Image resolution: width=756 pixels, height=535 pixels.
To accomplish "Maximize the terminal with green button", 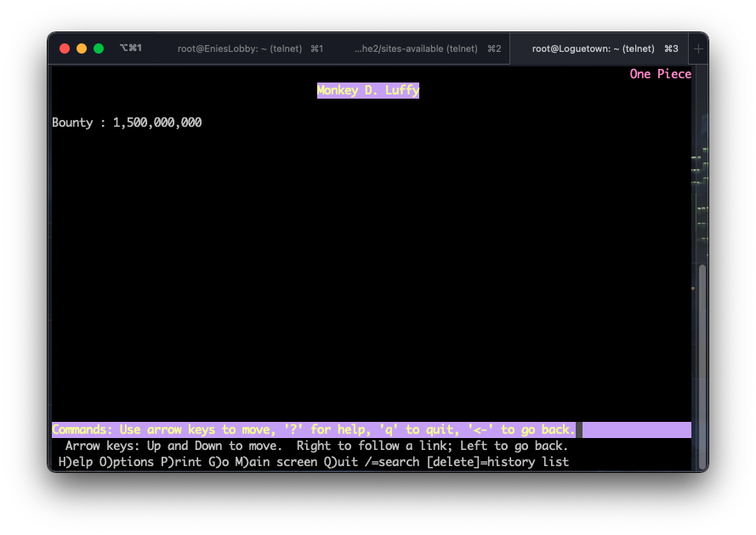I will [99, 48].
